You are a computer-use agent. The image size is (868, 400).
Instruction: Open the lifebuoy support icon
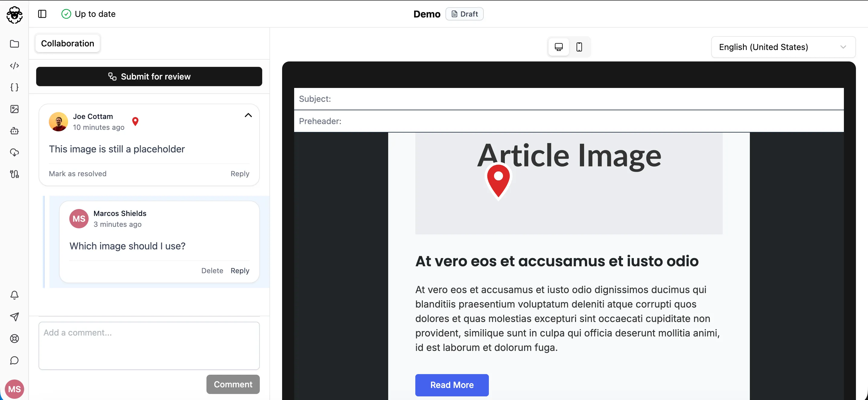coord(14,339)
